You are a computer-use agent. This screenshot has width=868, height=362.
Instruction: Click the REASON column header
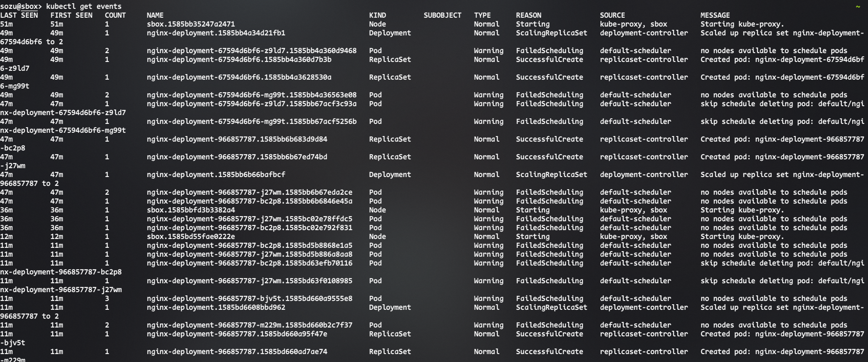pyautogui.click(x=528, y=15)
